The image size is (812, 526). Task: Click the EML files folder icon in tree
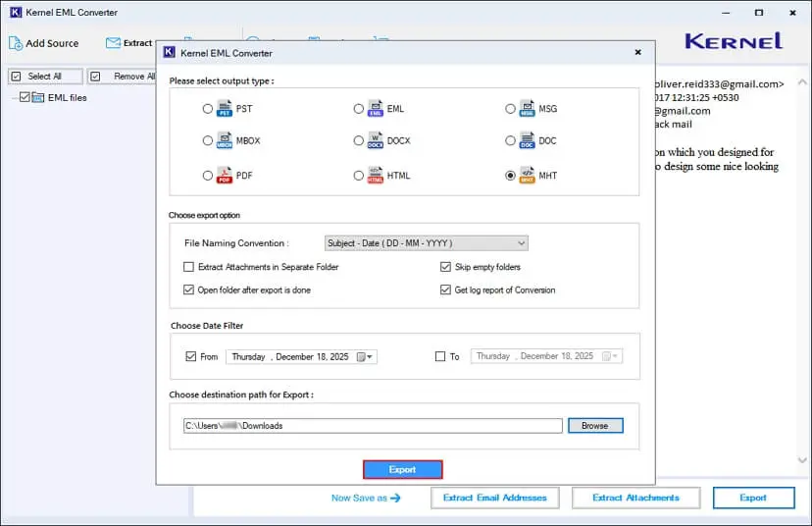click(x=38, y=97)
